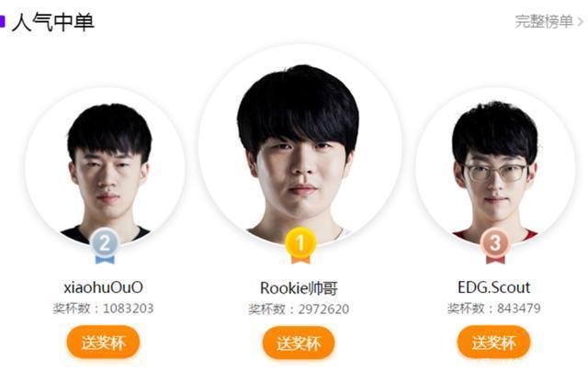Select the 人气中单 section heading

pyautogui.click(x=53, y=22)
